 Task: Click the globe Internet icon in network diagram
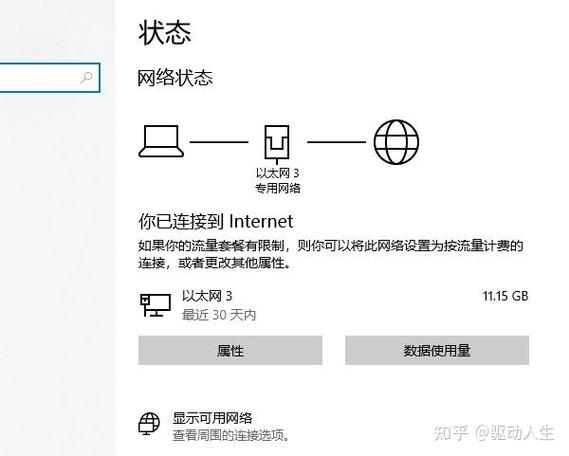(x=396, y=142)
